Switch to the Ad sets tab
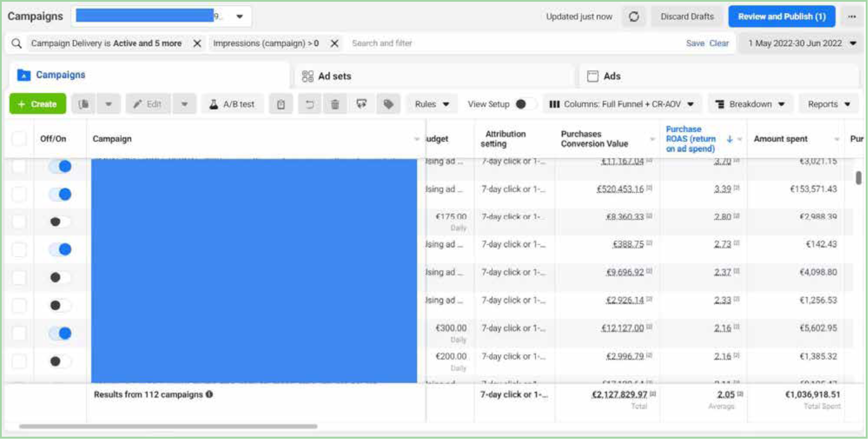Viewport: 868px width, 439px height. point(334,76)
